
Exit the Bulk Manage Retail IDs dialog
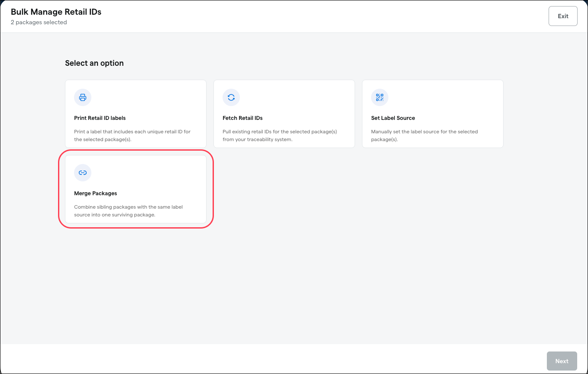(x=563, y=16)
